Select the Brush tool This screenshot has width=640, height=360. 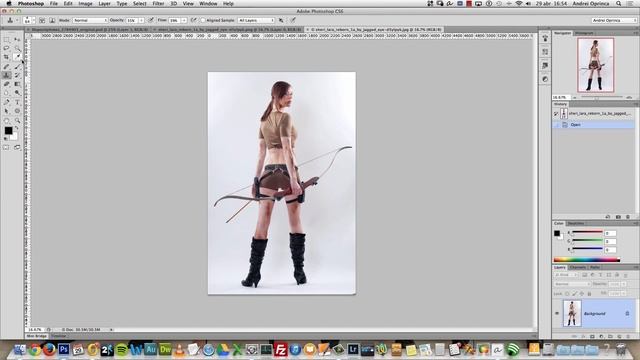(17, 66)
